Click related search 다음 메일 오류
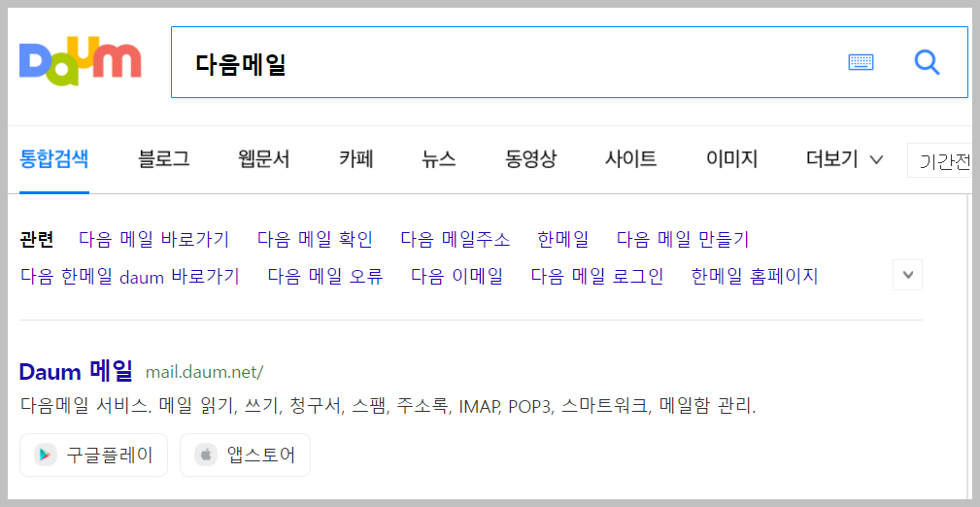 click(325, 276)
